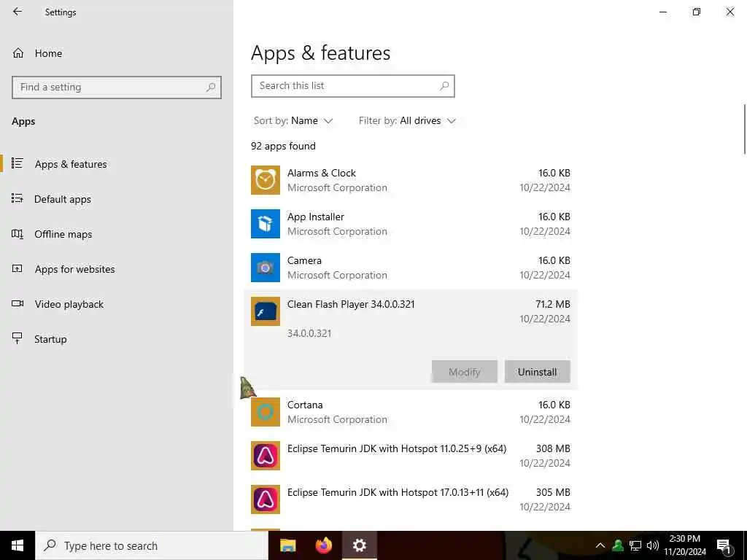Go to Video playback page
The image size is (747, 560).
[x=117, y=304]
